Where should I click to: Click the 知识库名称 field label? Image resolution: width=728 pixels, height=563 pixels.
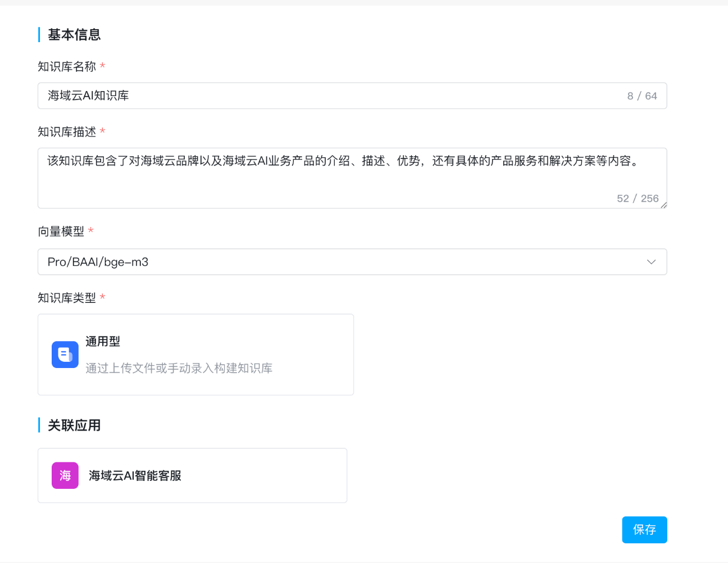(67, 67)
